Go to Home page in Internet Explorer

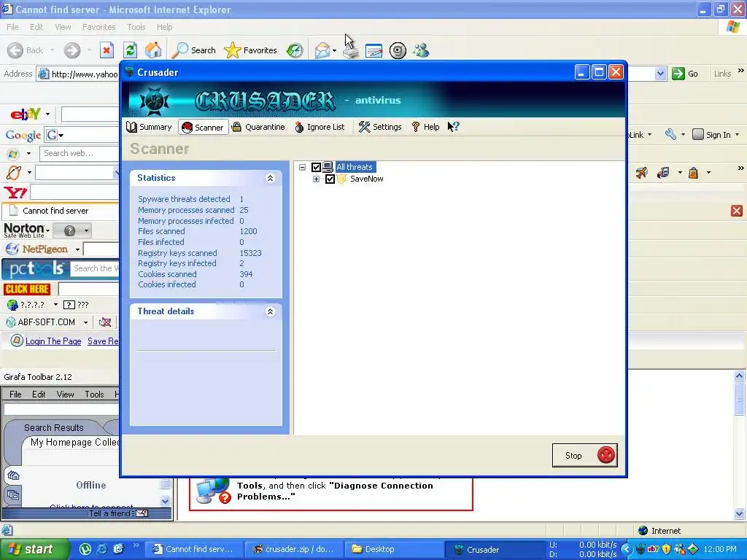(153, 50)
